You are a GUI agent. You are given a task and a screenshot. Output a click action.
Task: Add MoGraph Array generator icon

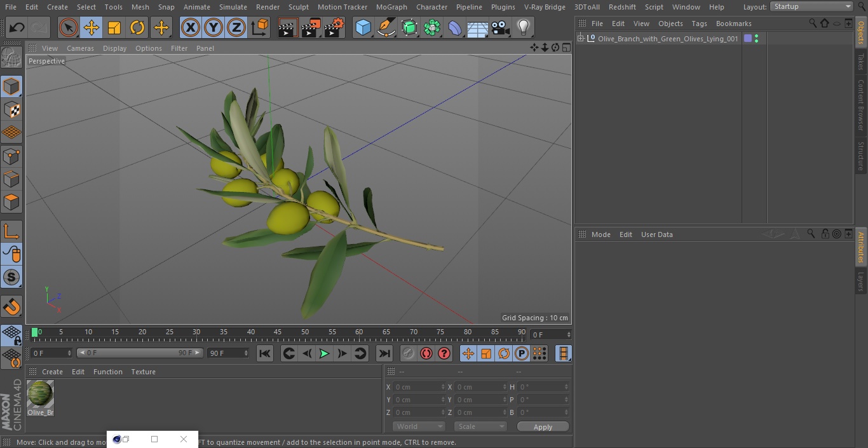[431, 28]
